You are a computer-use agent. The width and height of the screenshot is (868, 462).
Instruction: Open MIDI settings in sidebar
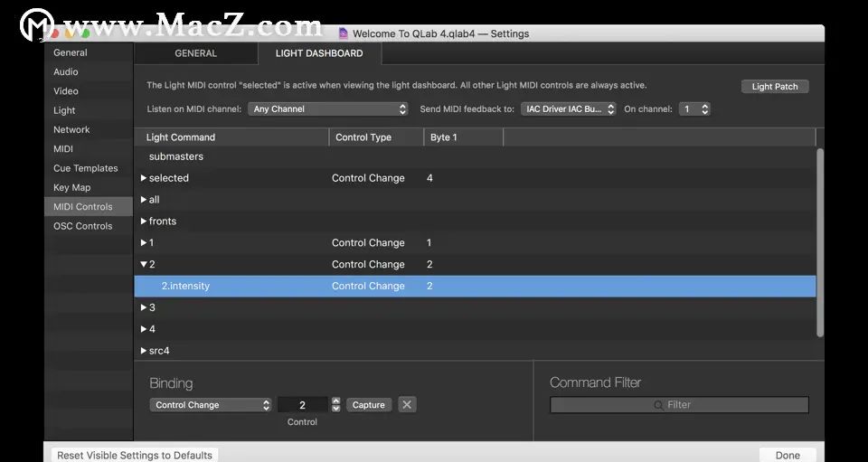[x=63, y=149]
